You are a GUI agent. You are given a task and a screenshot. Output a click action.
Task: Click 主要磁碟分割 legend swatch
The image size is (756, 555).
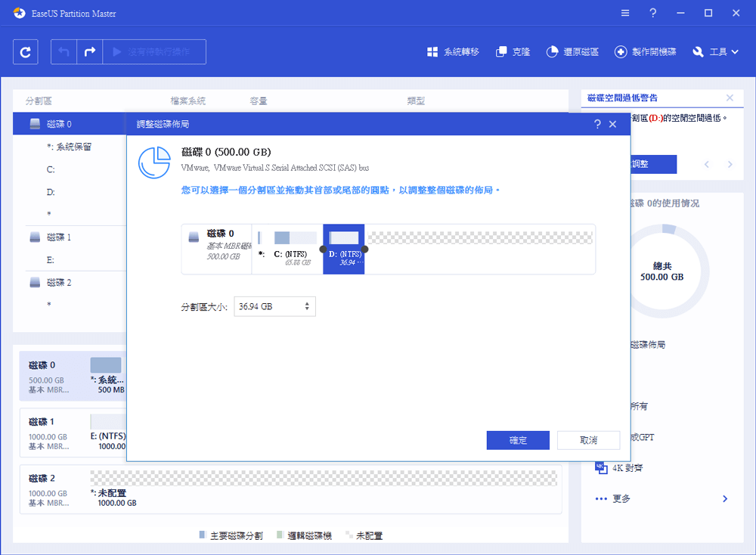click(x=203, y=535)
